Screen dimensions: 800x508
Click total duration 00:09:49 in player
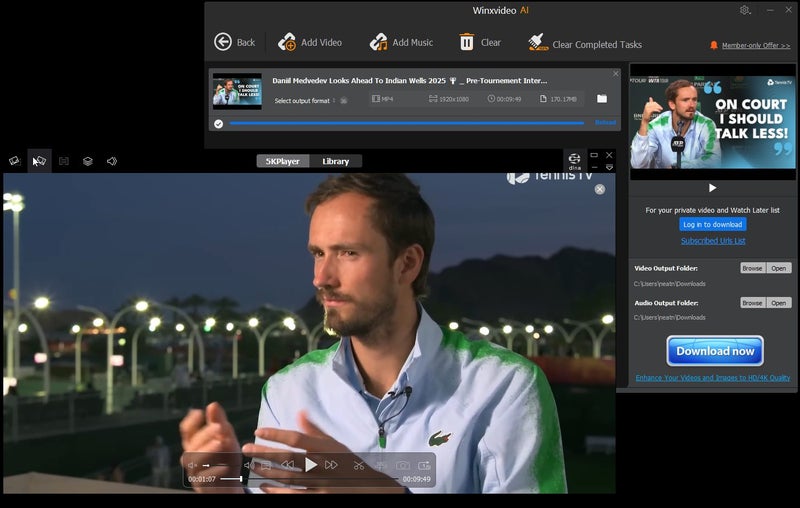[416, 479]
